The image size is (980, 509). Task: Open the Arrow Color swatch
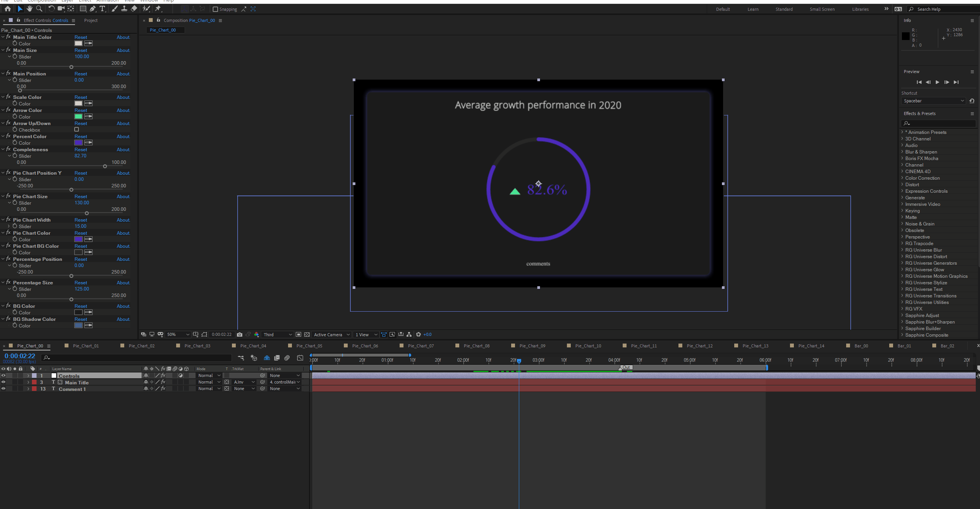[x=78, y=117]
